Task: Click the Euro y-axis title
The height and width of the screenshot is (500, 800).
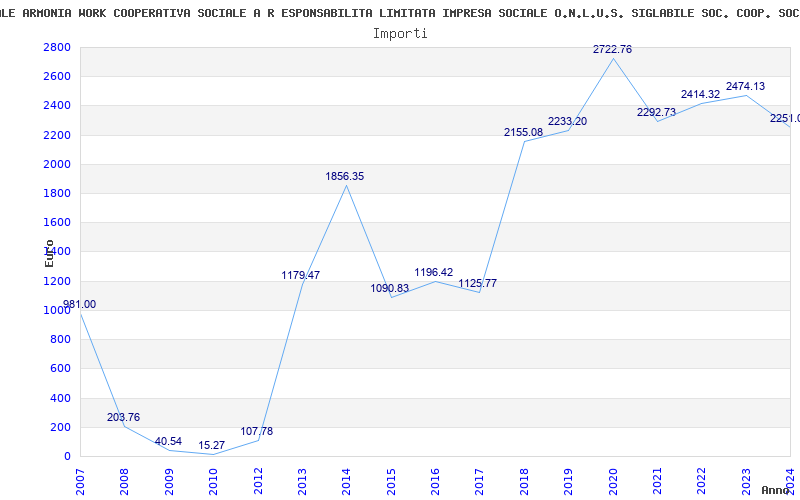Action: [x=49, y=253]
